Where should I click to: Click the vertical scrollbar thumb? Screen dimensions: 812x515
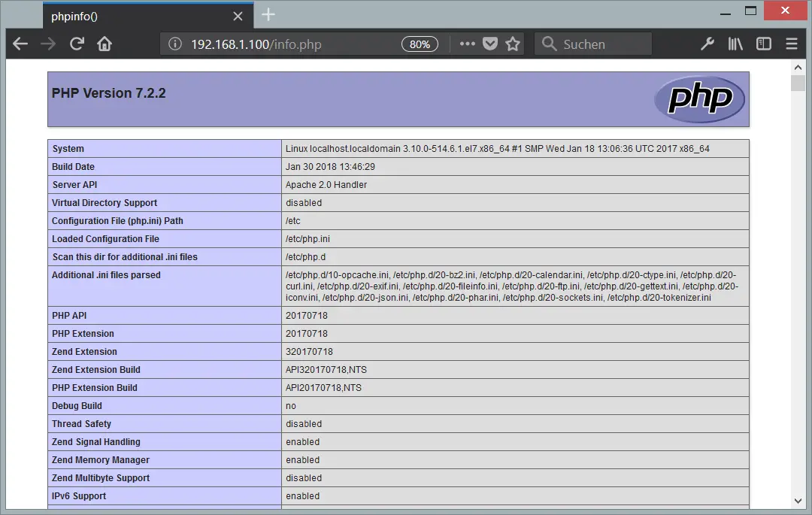[x=798, y=83]
